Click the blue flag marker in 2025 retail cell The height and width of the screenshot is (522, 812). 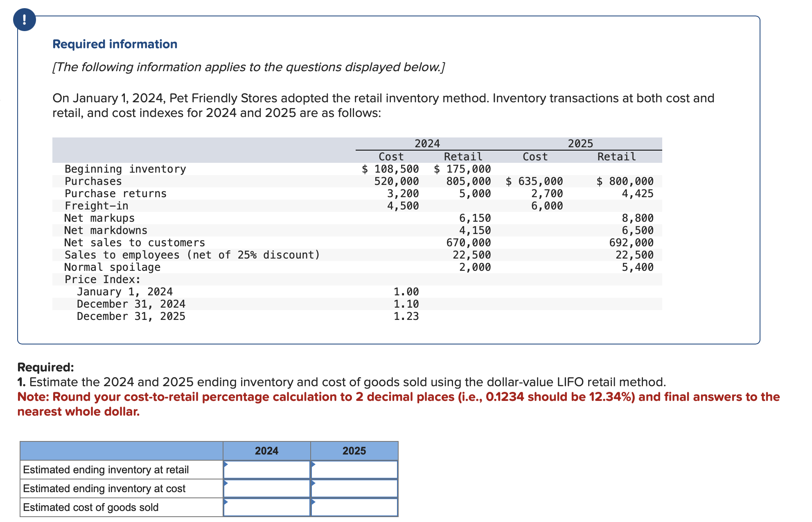pos(314,465)
